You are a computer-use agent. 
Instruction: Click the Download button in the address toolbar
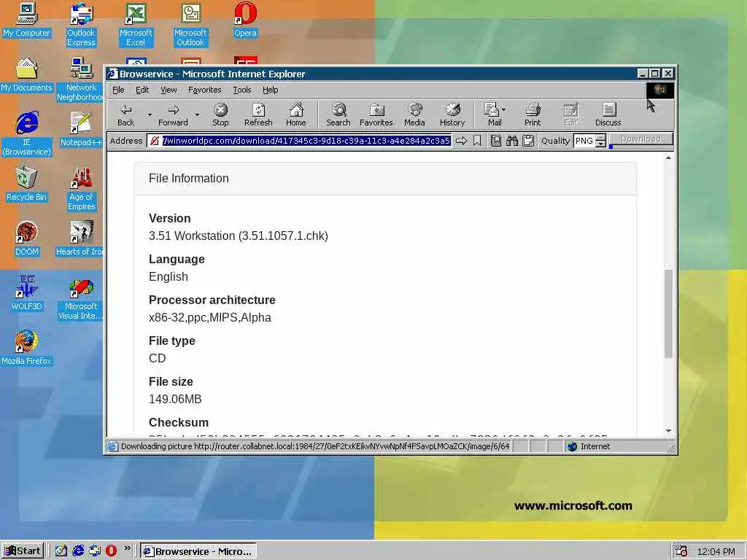[640, 139]
